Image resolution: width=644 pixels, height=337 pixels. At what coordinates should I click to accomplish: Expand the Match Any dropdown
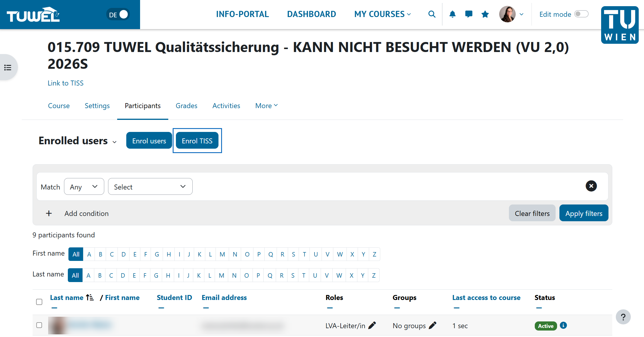[84, 187]
